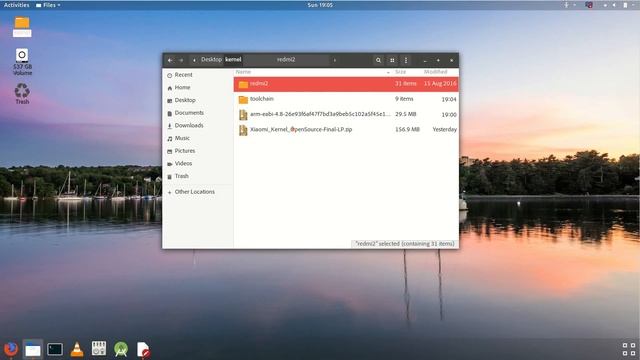Screen dimensions: 640x360
Task: Launch Terminal from the dock
Action: [x=55, y=349]
